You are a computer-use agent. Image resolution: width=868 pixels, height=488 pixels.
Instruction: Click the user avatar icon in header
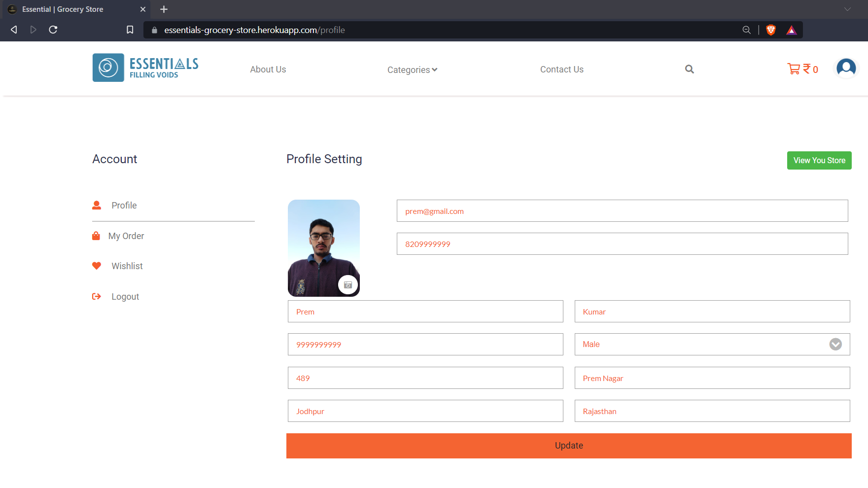click(x=846, y=68)
